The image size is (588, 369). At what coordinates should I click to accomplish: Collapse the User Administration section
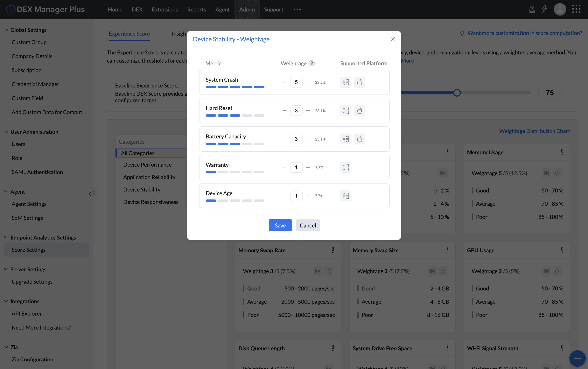[6, 132]
